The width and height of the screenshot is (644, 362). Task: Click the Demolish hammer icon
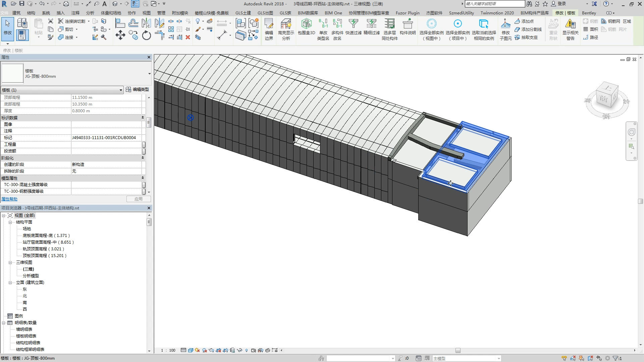coord(104,37)
